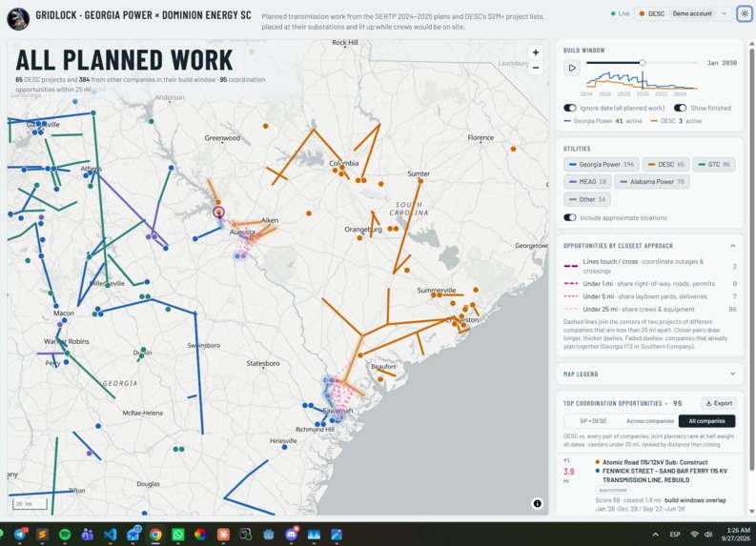Open the colorful pinwheel app in taskbar
The image size is (756, 546).
pyautogui.click(x=200, y=534)
